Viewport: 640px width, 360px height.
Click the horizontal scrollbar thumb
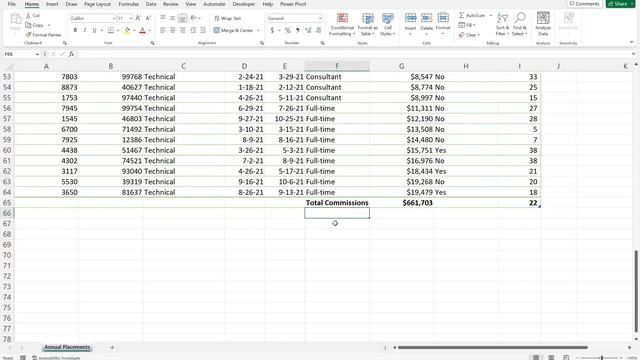tap(493, 348)
